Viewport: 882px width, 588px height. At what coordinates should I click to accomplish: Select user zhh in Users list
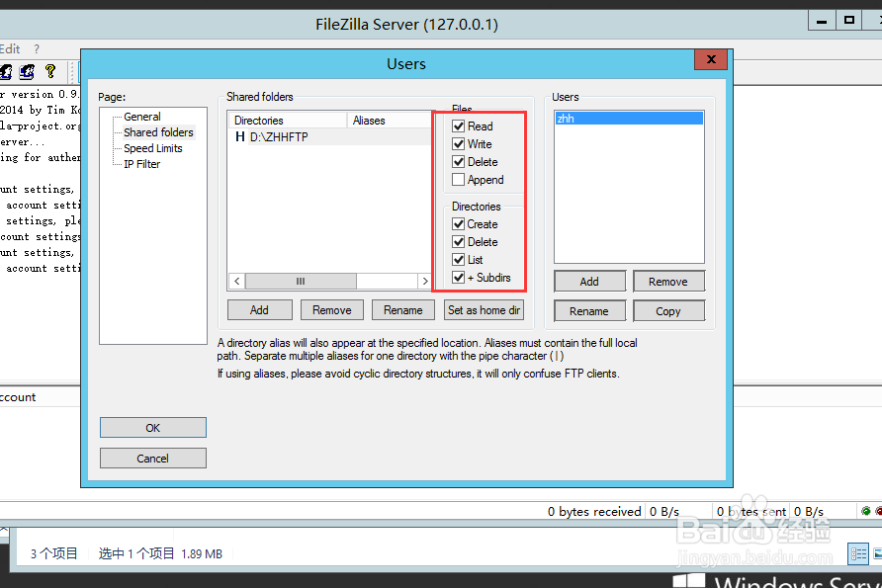tap(629, 118)
